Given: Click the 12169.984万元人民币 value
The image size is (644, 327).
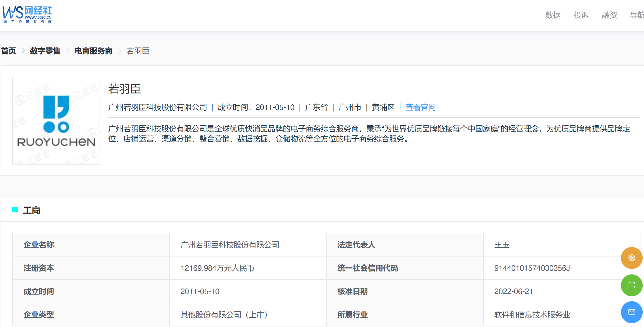Looking at the screenshot, I should [x=217, y=268].
